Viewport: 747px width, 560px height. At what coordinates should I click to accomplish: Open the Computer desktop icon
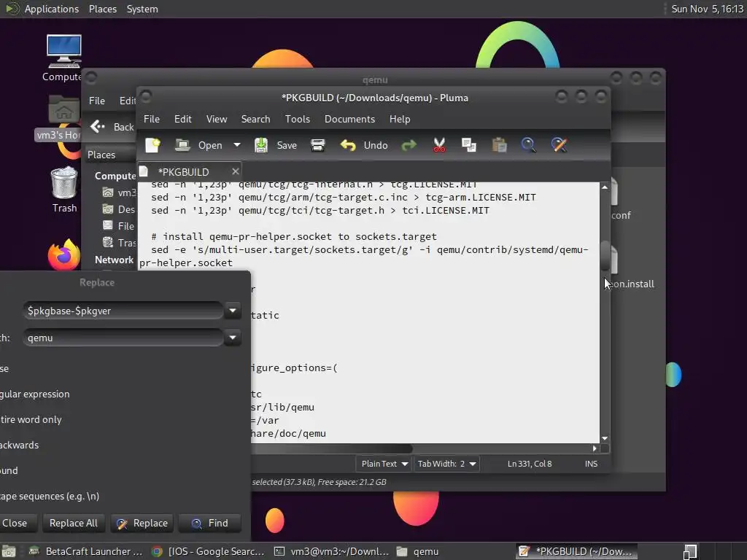(63, 58)
